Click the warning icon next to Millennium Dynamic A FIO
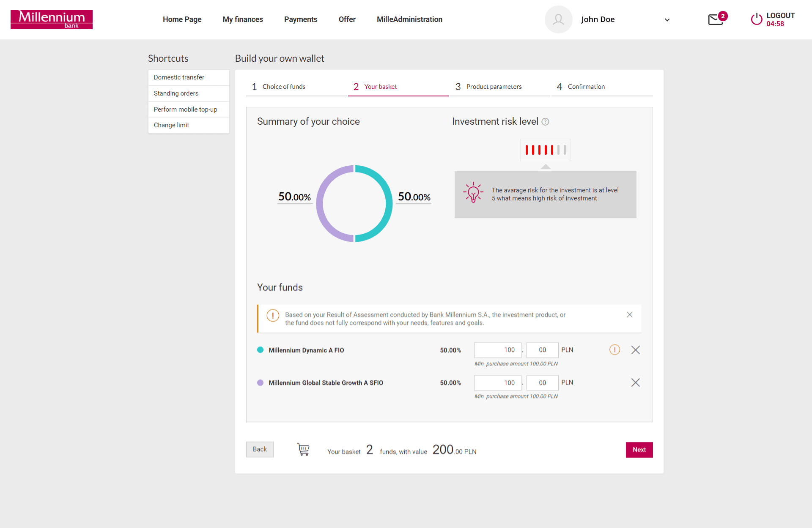This screenshot has width=812, height=528. pyautogui.click(x=615, y=350)
